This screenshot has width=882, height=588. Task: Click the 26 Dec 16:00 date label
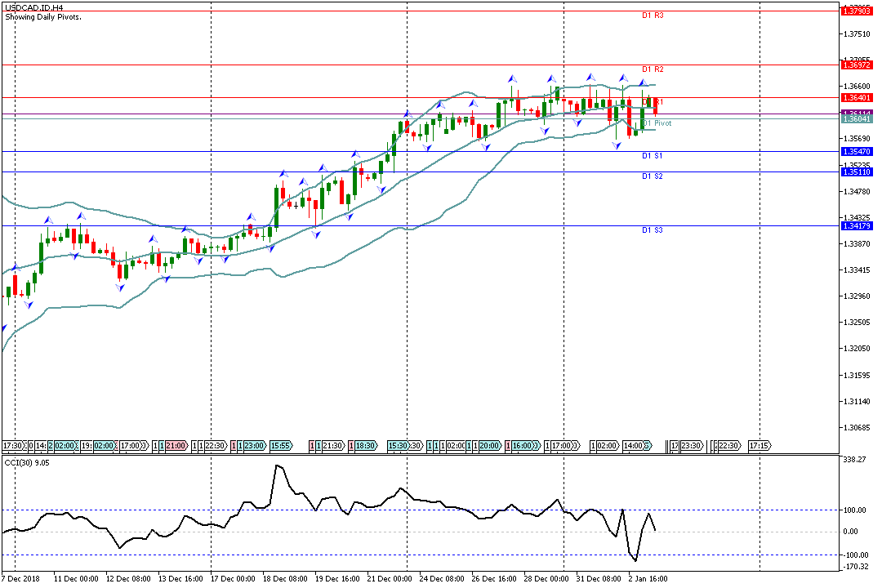click(494, 579)
